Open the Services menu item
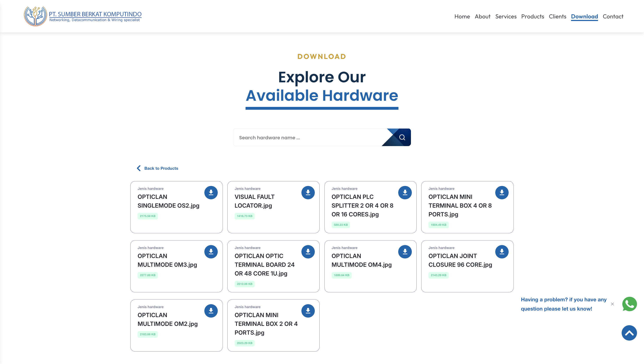The width and height of the screenshot is (644, 364). pyautogui.click(x=506, y=16)
